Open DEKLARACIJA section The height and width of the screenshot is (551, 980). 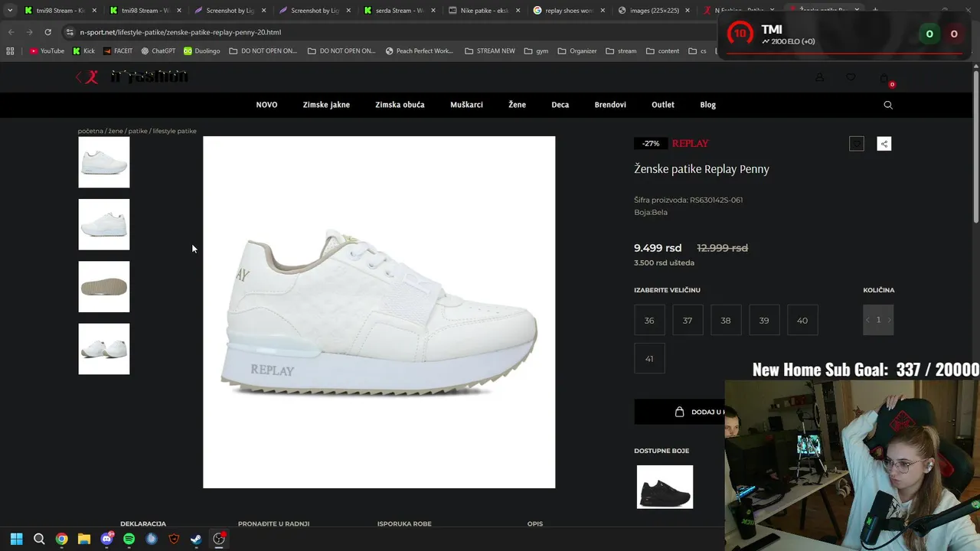[143, 523]
